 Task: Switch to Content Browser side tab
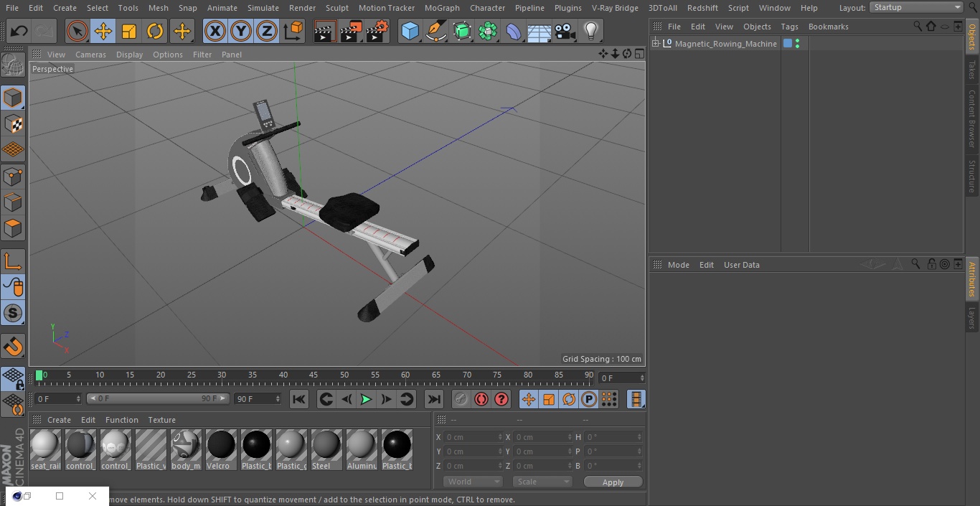[x=972, y=118]
